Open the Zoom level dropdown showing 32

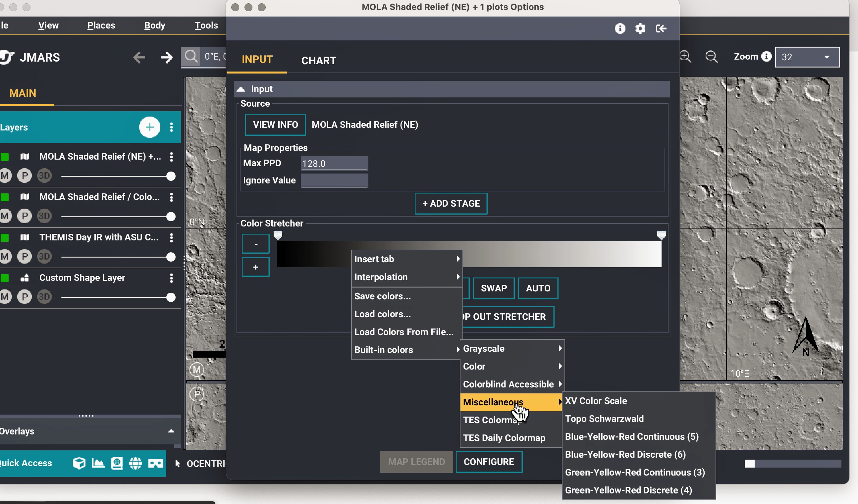(x=807, y=57)
